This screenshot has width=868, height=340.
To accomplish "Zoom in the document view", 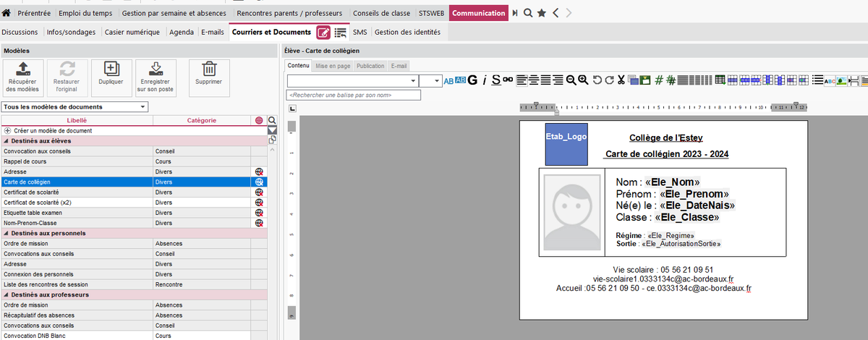I will 583,80.
